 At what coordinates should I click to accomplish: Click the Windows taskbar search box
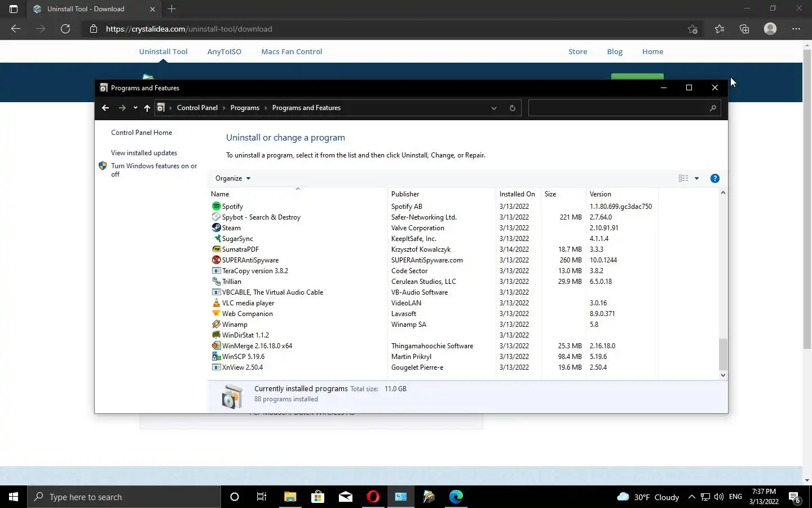coord(124,497)
